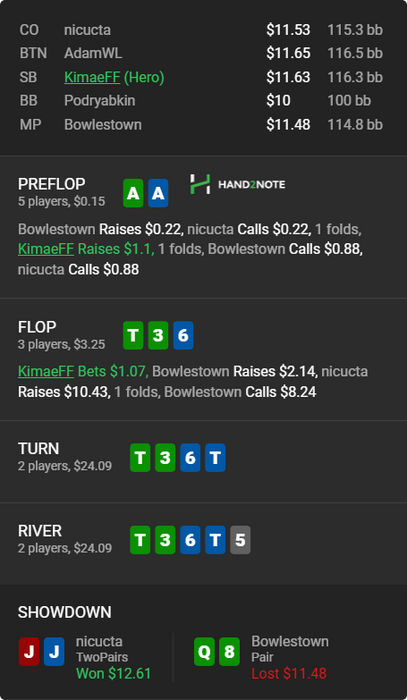This screenshot has width=407, height=700.
Task: Open KimaeFF (Hero) link in player list
Action: coord(114,77)
